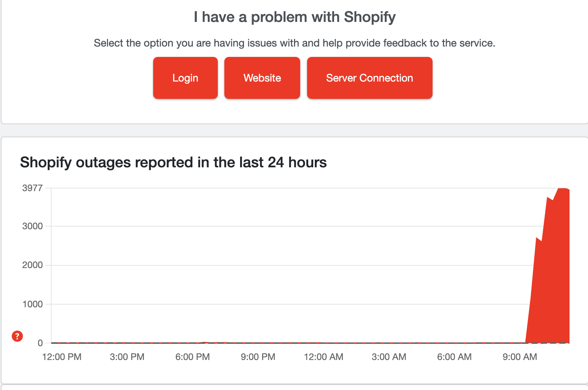The height and width of the screenshot is (390, 588).
Task: Click the 12:00 PM time label
Action: point(62,357)
